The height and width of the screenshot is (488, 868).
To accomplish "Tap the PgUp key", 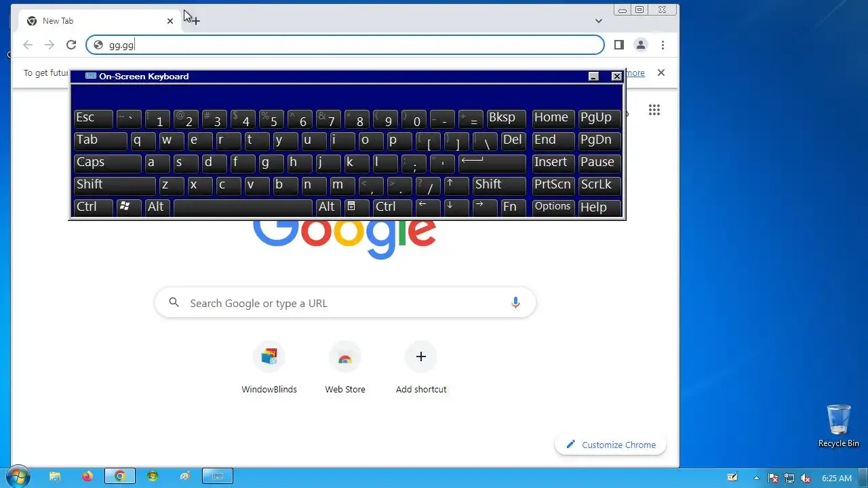I will tap(599, 119).
